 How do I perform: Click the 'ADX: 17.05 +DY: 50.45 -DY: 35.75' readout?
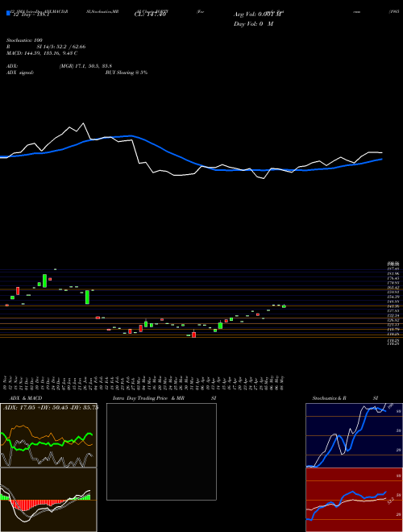point(51,407)
